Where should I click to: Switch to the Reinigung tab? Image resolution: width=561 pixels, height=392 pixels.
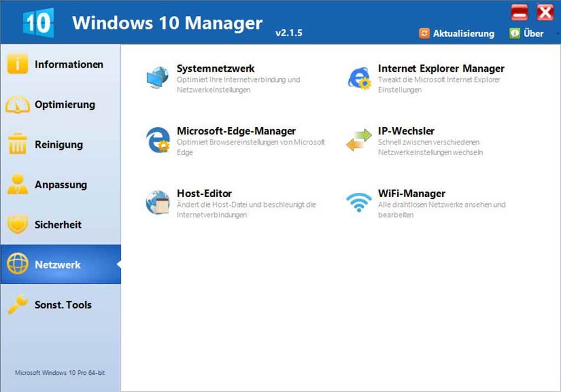pos(60,145)
